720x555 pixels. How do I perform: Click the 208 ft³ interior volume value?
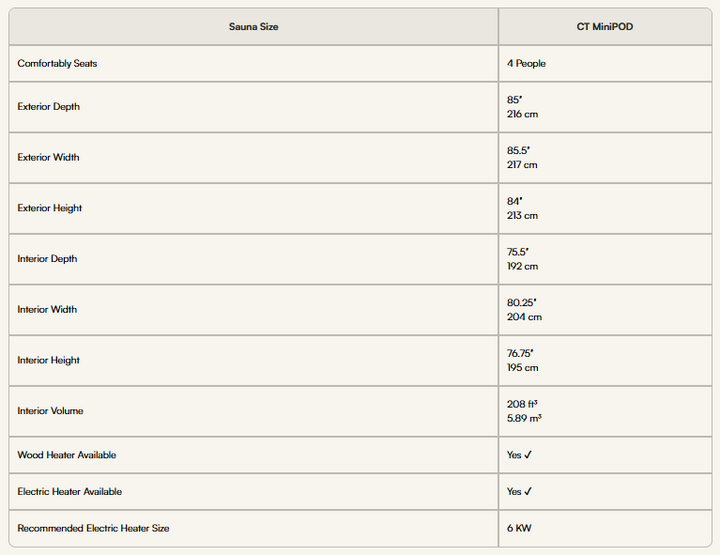[522, 404]
